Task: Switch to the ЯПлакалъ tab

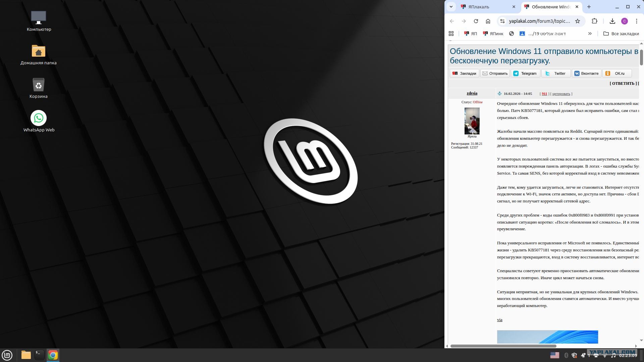Action: point(488,7)
